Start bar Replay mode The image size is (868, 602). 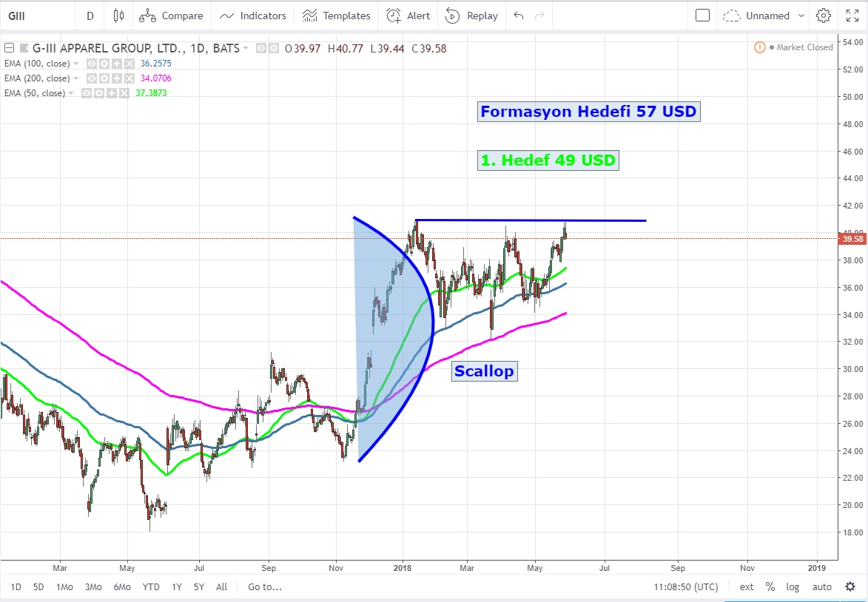coord(472,16)
